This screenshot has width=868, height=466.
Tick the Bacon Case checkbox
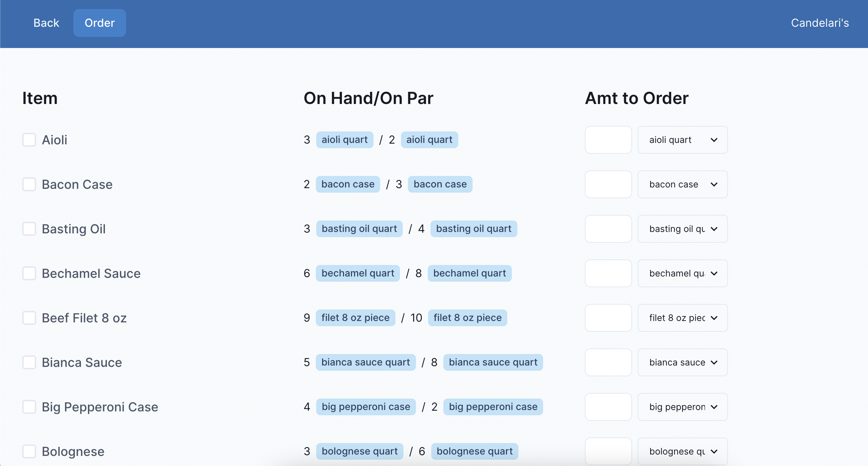coord(29,184)
